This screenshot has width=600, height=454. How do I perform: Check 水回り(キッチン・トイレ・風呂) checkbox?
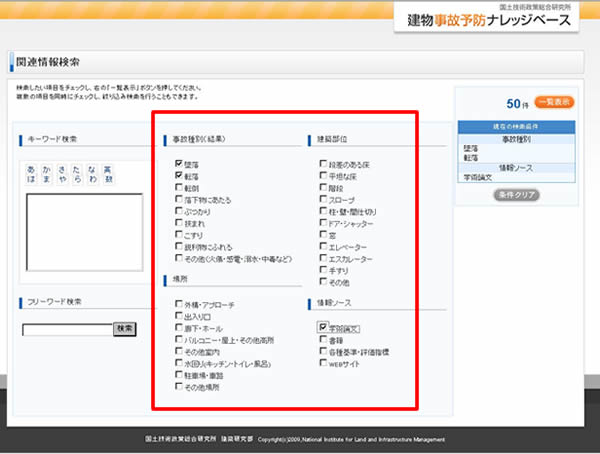179,363
